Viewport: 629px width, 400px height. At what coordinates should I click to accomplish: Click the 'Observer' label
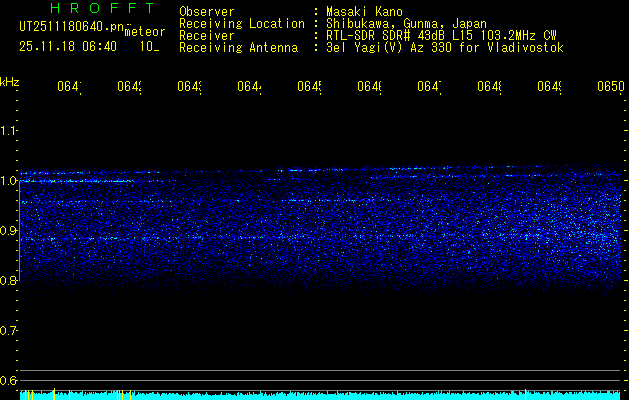[x=207, y=12]
